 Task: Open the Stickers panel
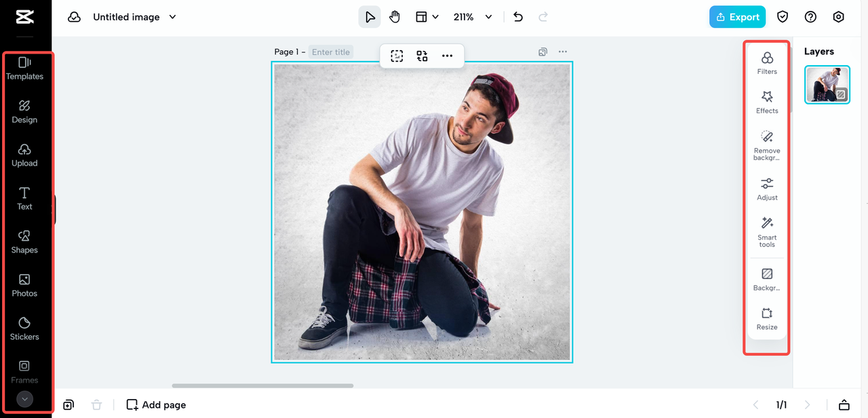pos(24,329)
